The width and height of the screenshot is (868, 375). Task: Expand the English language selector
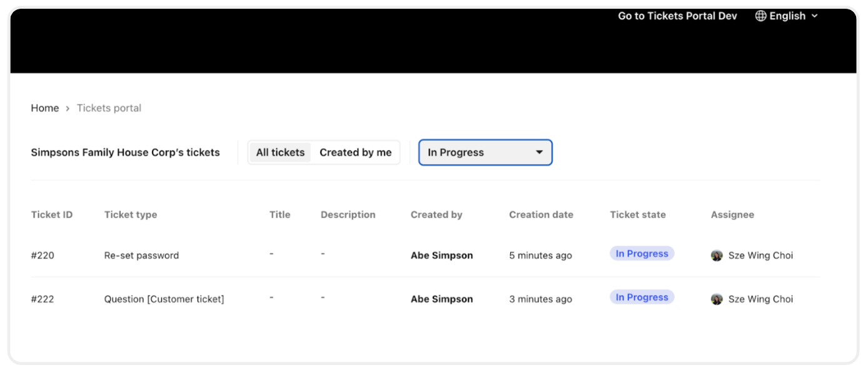787,16
